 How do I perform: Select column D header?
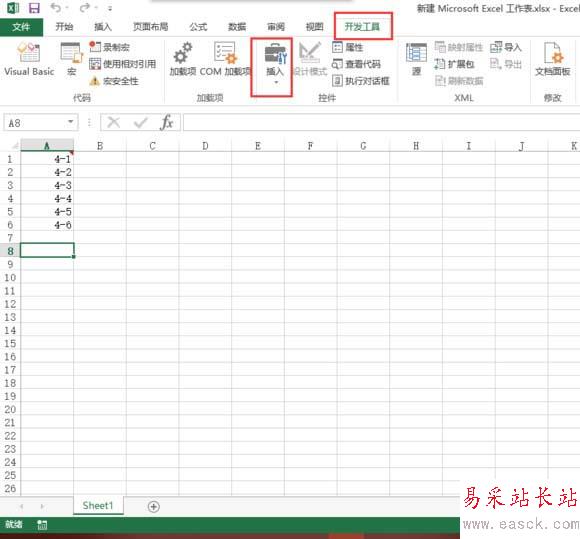pos(205,146)
